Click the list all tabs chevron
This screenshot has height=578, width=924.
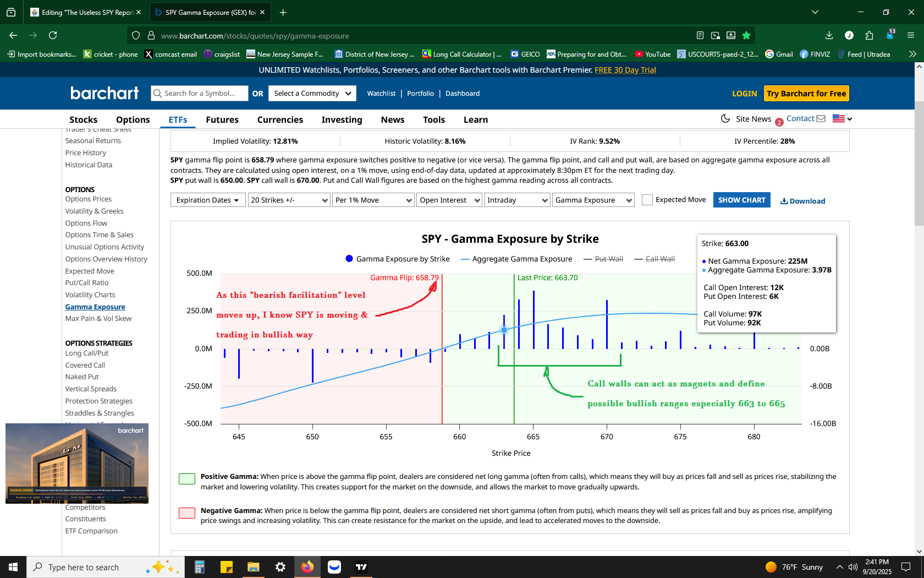pos(815,12)
